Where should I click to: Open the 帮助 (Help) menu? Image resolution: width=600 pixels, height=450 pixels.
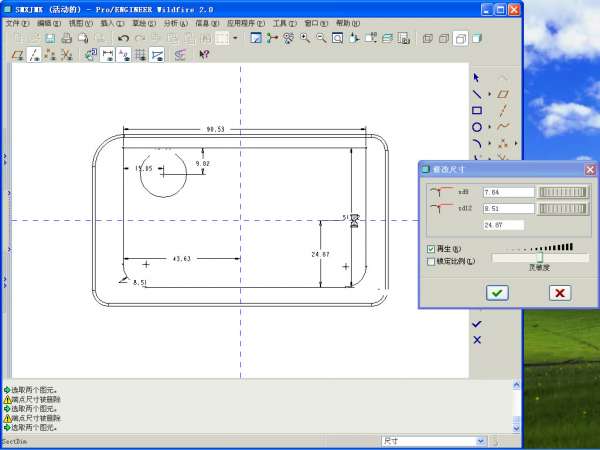click(348, 23)
